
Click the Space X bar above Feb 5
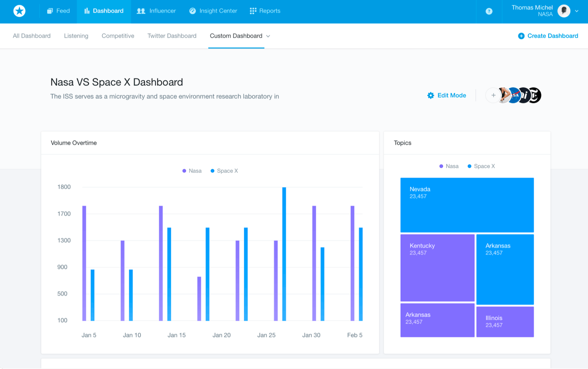pos(360,274)
